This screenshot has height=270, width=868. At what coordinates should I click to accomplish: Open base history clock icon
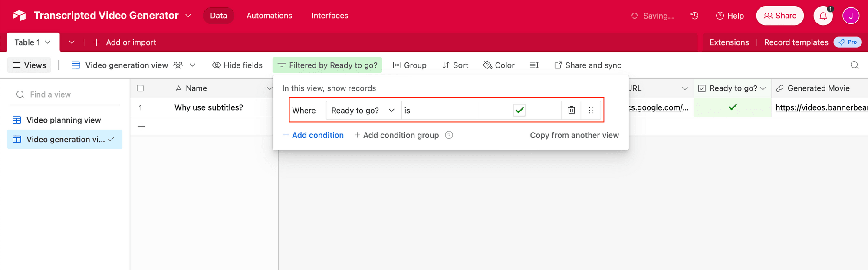coord(694,16)
